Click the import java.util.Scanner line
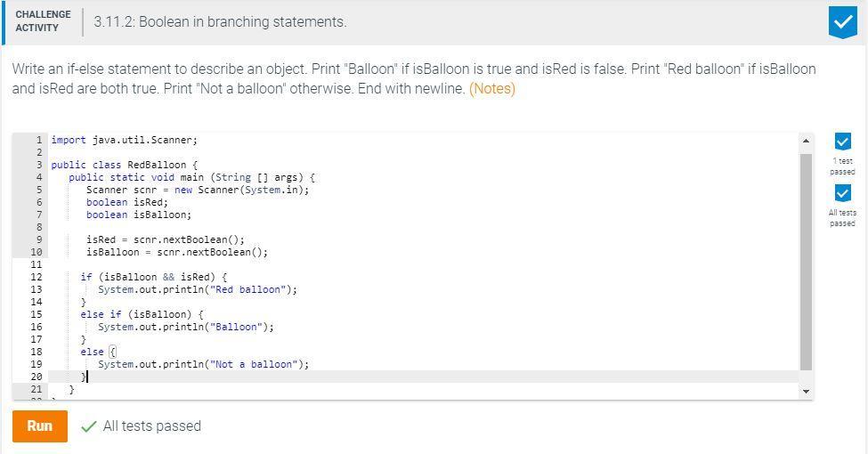868x454 pixels. coord(125,140)
